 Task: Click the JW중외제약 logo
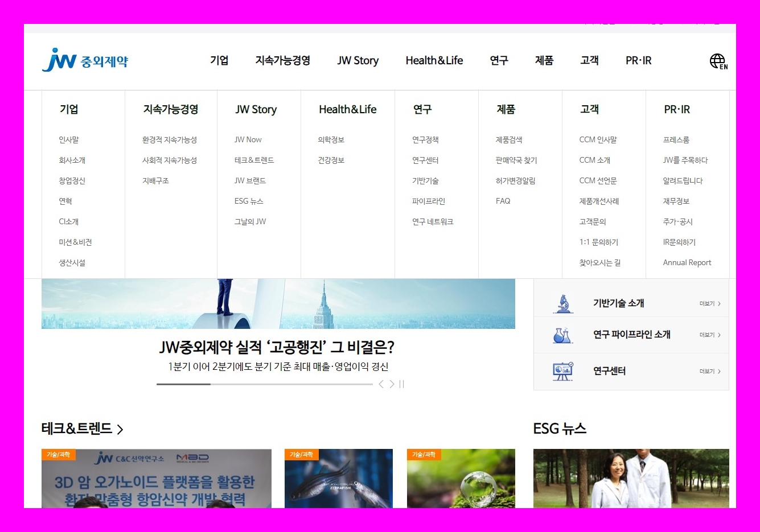click(85, 60)
